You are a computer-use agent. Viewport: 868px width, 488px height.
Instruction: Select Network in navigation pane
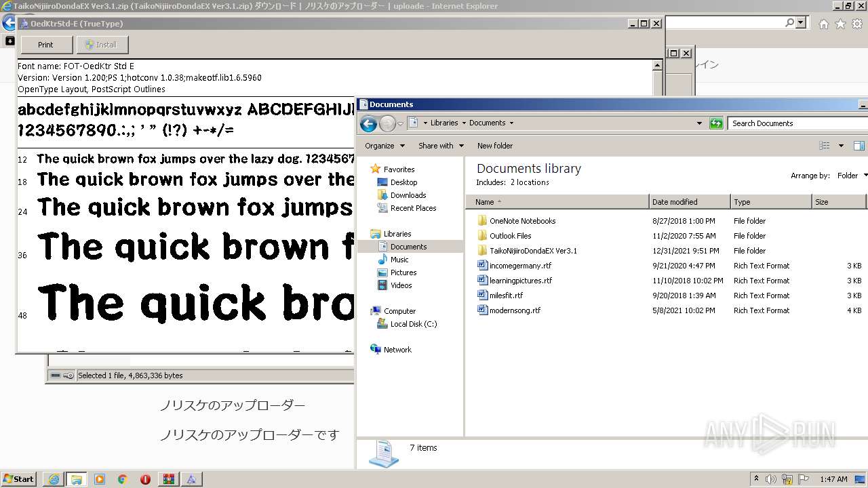point(397,350)
